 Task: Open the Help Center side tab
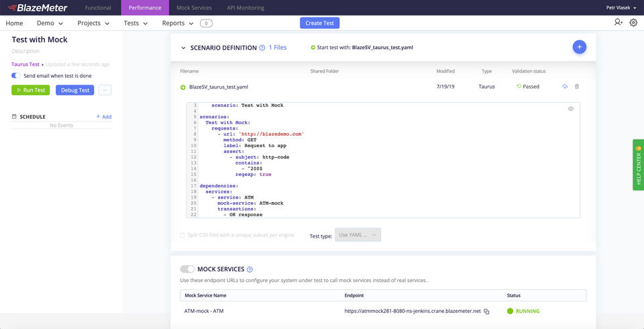pyautogui.click(x=638, y=165)
